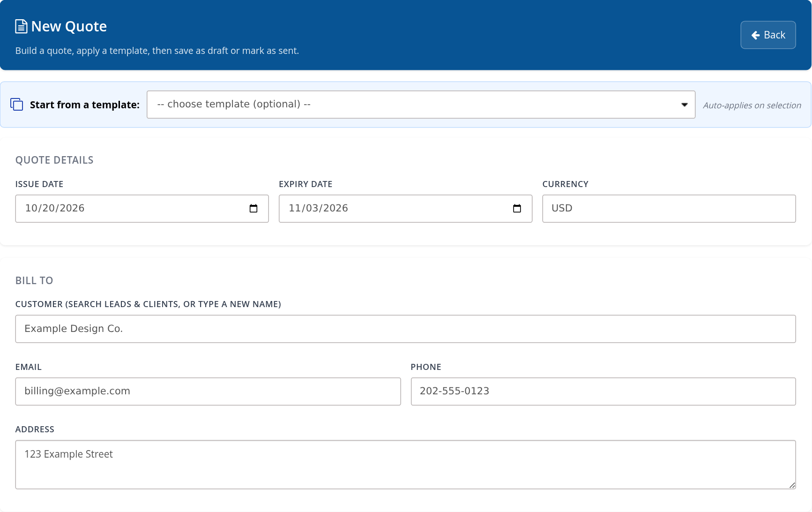This screenshot has width=812, height=512.
Task: Click the template copy icon
Action: [17, 105]
